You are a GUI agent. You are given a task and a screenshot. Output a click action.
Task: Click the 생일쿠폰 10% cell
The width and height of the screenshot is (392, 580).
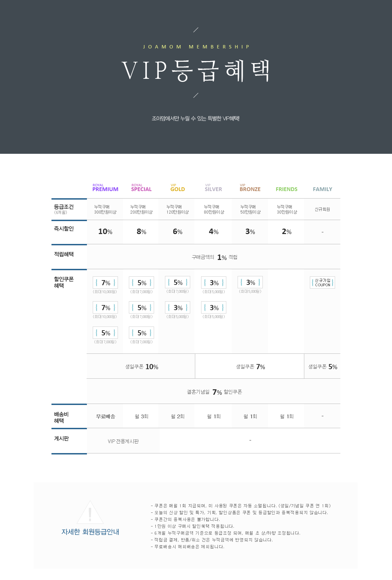point(141,367)
